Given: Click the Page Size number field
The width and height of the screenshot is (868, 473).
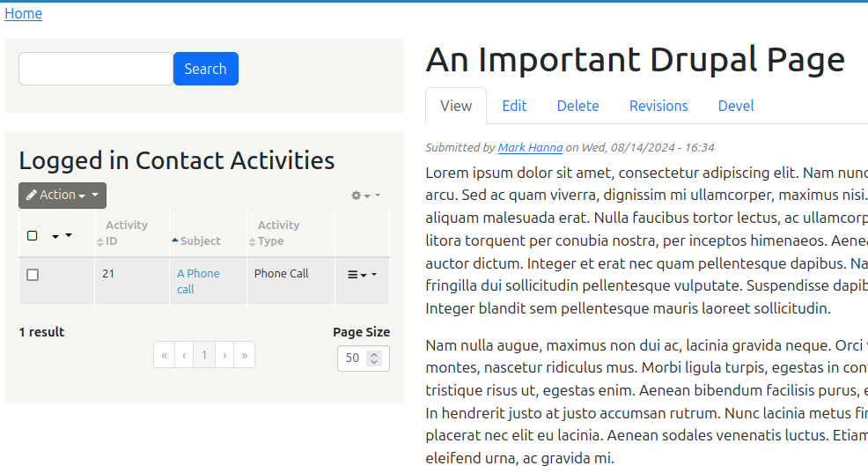Looking at the screenshot, I should tap(364, 358).
